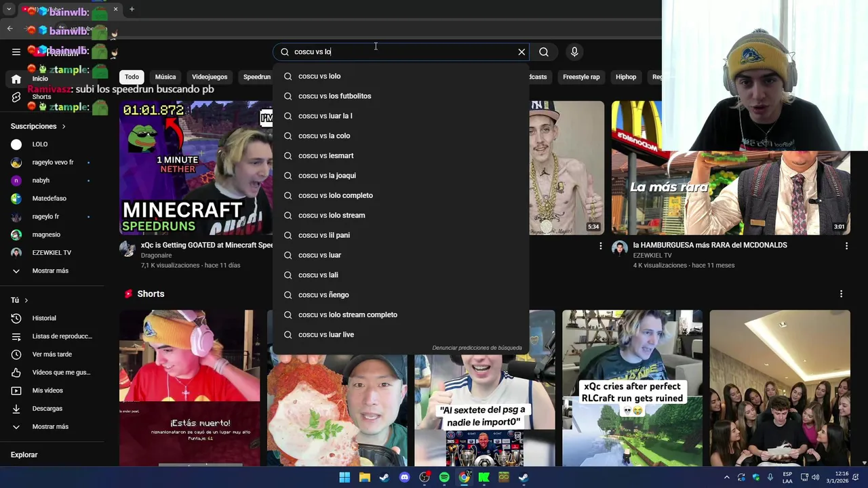Expand Mostrar más under the subscriptions list
The height and width of the screenshot is (488, 868).
click(52, 270)
